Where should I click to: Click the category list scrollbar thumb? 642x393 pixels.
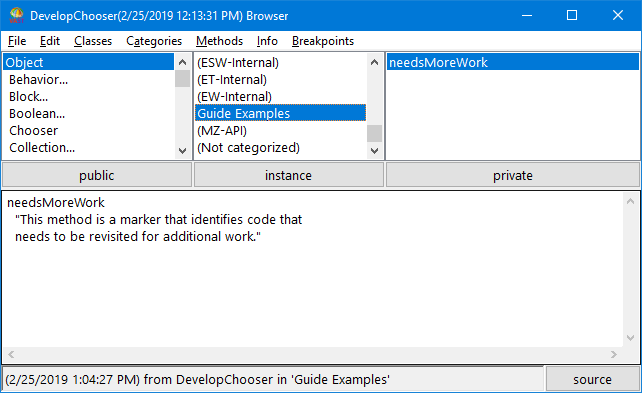click(x=374, y=133)
